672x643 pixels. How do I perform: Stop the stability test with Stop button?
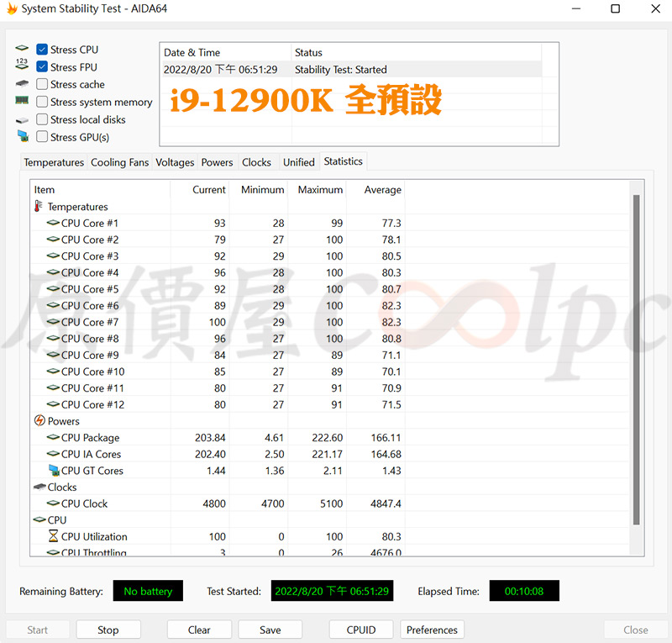coord(108,630)
